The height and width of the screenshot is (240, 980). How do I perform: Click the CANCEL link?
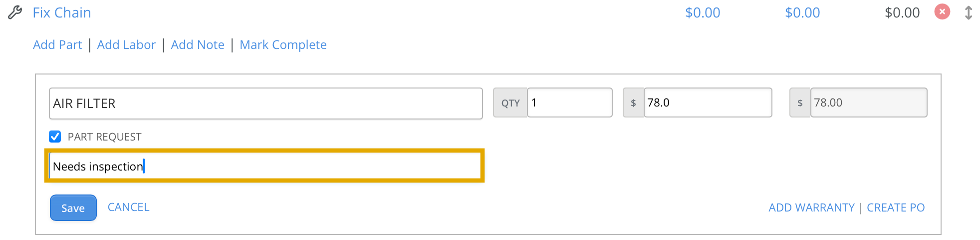point(129,207)
